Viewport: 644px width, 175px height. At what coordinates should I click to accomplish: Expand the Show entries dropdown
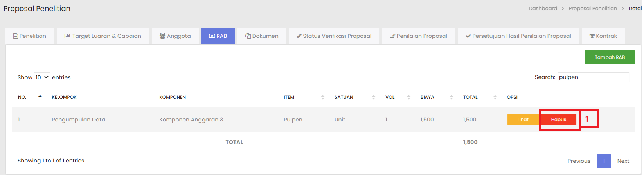[42, 77]
